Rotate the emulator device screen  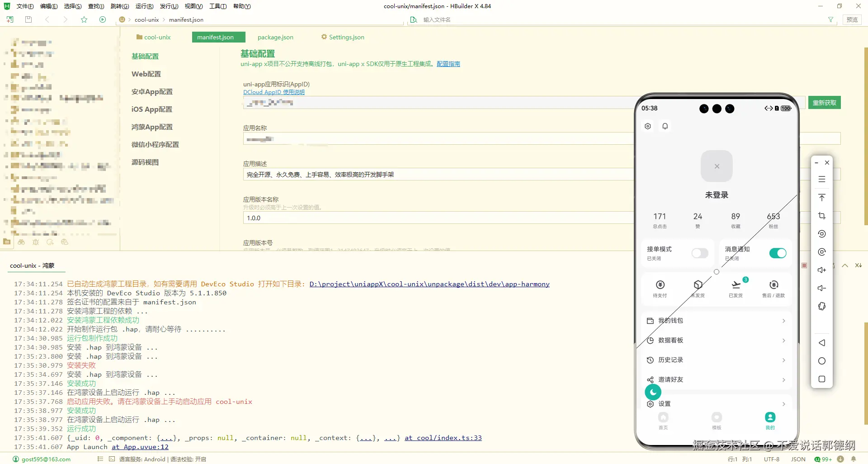tap(822, 306)
